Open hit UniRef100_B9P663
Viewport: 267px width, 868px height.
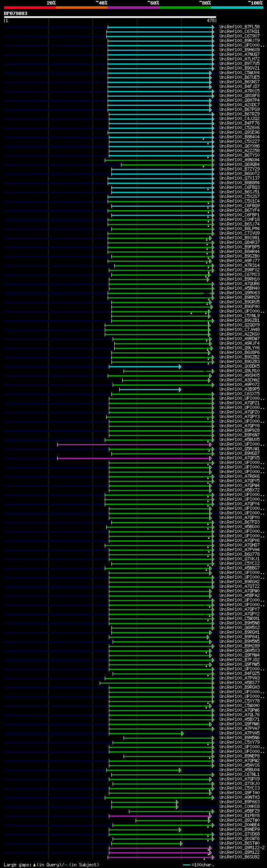pyautogui.click(x=239, y=802)
